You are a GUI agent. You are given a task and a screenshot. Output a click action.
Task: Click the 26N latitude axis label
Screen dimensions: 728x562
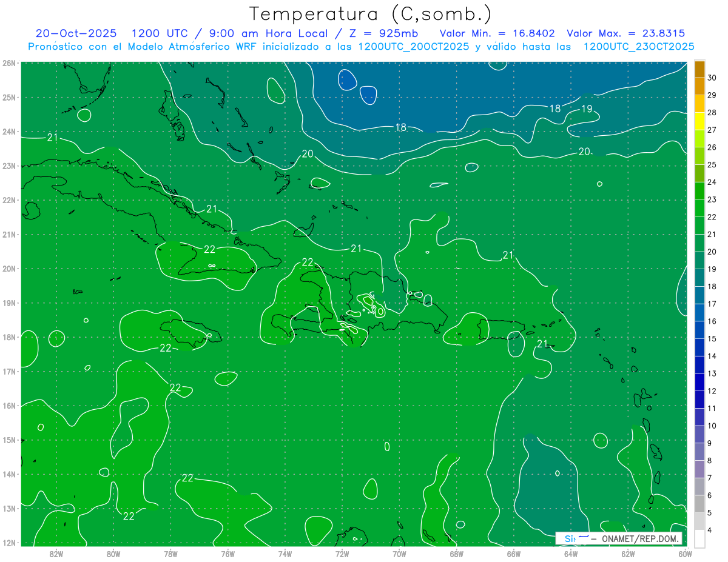[x=8, y=63]
